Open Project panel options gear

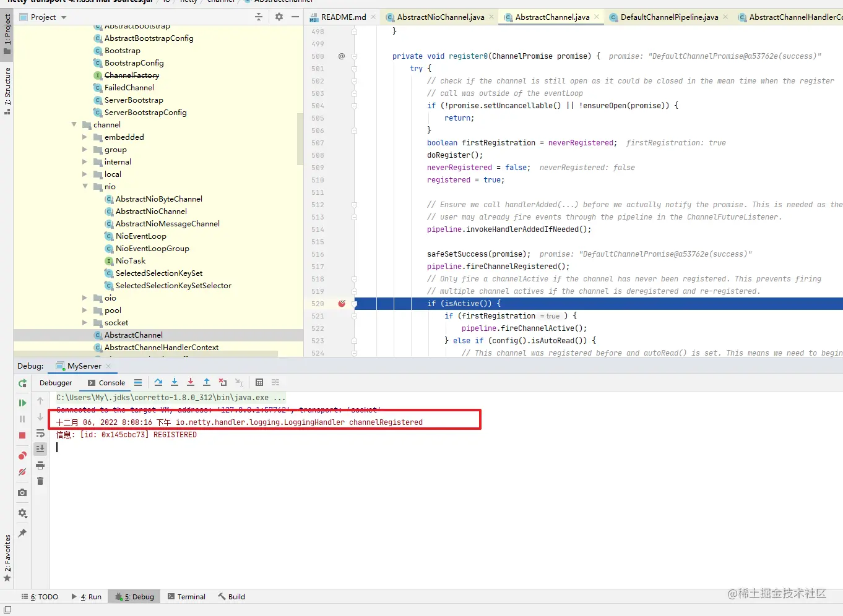[x=279, y=17]
